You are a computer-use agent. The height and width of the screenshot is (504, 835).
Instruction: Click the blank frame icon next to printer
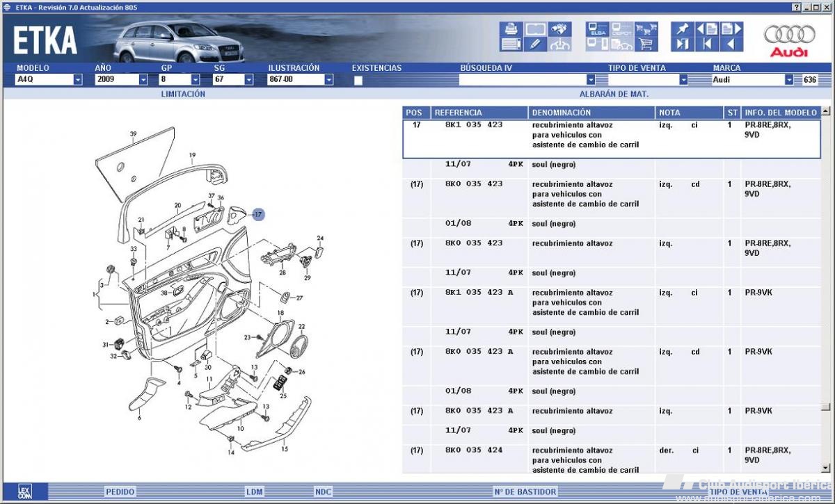click(535, 29)
